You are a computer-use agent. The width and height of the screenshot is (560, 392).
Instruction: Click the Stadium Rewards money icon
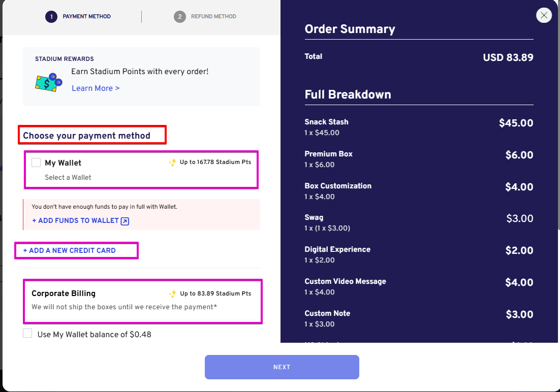coord(48,82)
